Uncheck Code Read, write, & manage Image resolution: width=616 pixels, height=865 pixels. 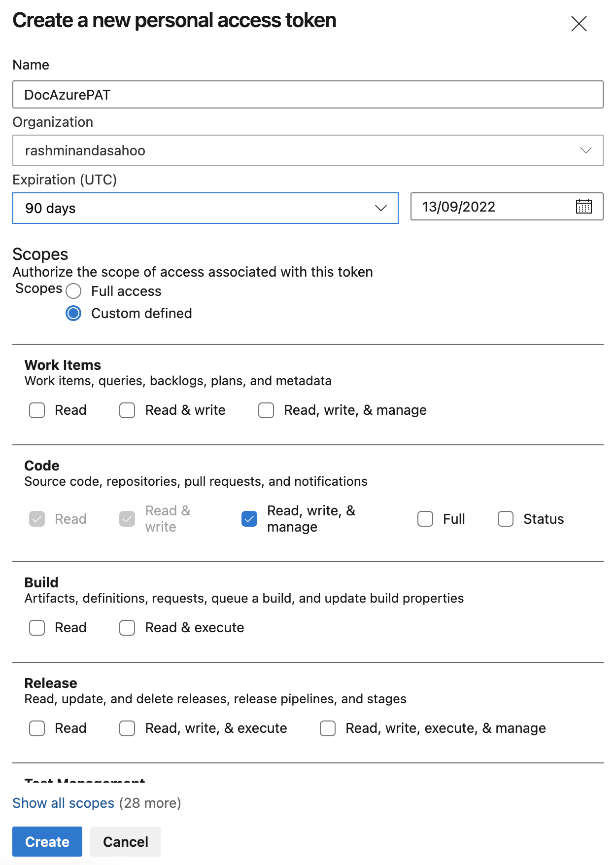pos(249,519)
